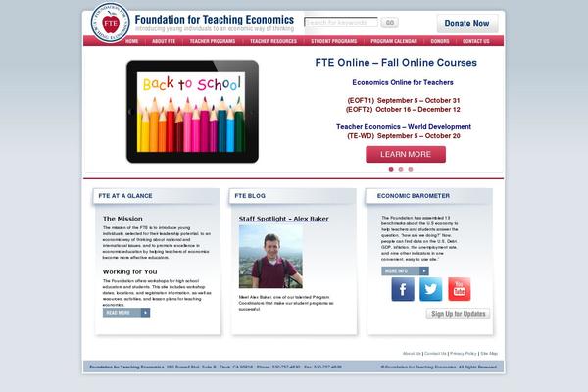The width and height of the screenshot is (588, 392).
Task: Open the Facebook page icon
Action: coord(403,289)
